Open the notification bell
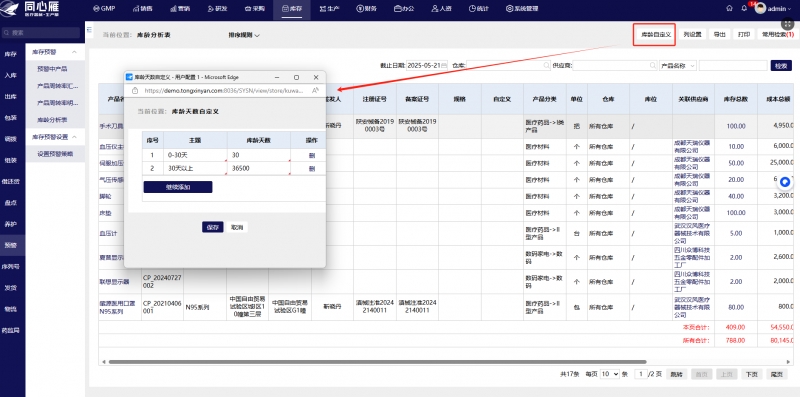800x397 pixels. [x=744, y=9]
